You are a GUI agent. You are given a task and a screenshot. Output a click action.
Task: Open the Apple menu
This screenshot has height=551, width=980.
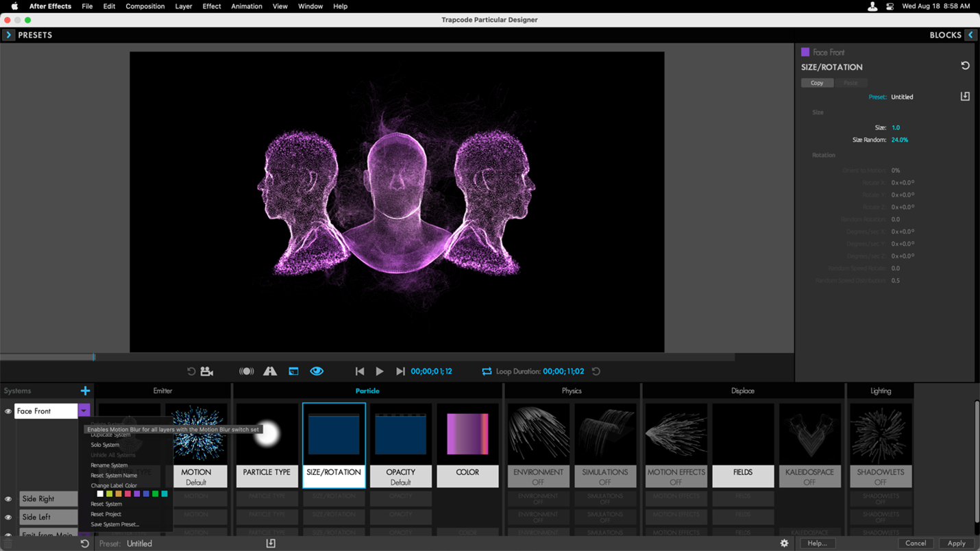tap(14, 6)
